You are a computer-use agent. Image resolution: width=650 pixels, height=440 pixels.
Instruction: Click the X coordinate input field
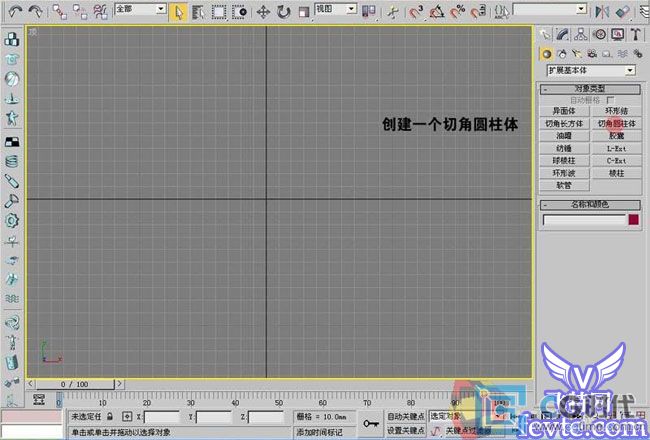pyautogui.click(x=161, y=417)
